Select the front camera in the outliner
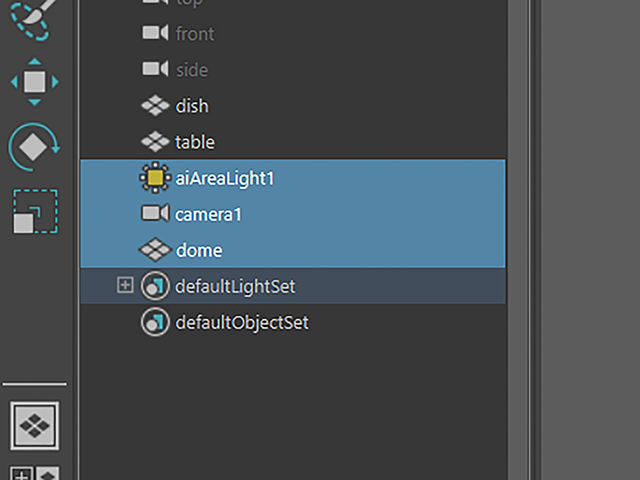Viewport: 640px width, 480px height. (x=293, y=33)
